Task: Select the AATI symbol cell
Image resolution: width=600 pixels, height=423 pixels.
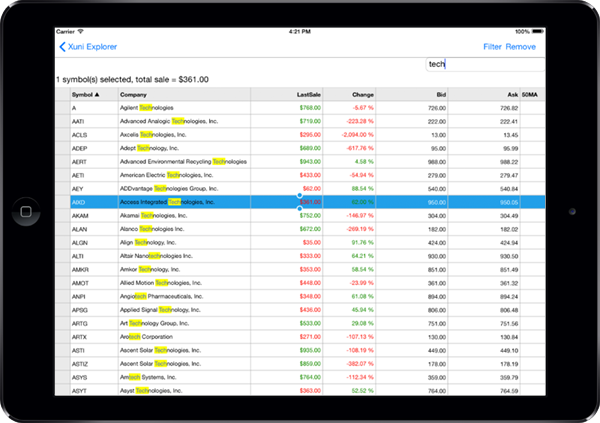Action: (94, 121)
